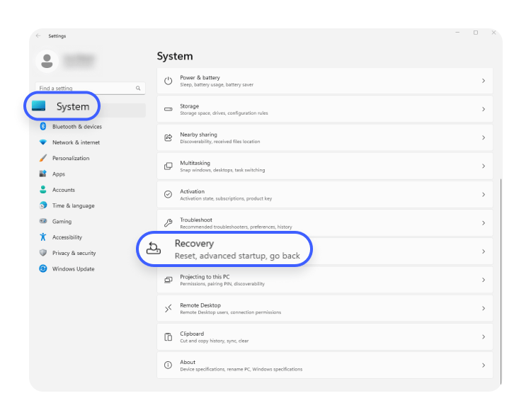Click 'Cut and copy history, sync, clear' text

tap(215, 341)
